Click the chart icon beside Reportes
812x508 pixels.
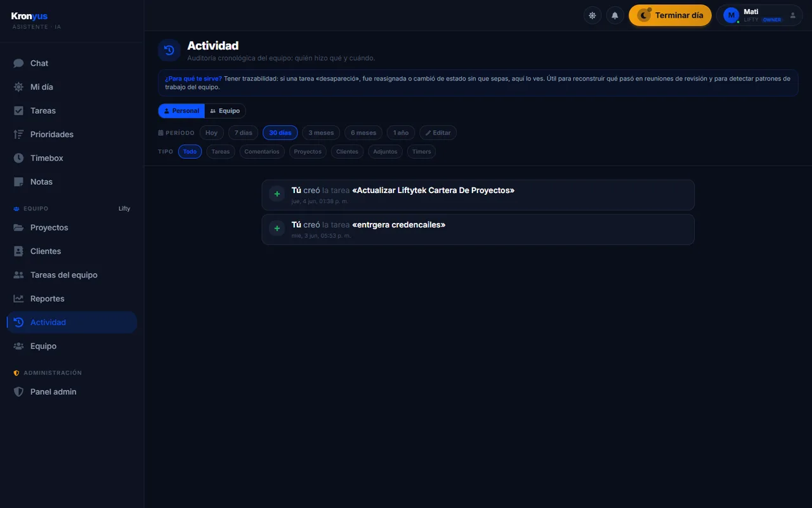click(18, 298)
